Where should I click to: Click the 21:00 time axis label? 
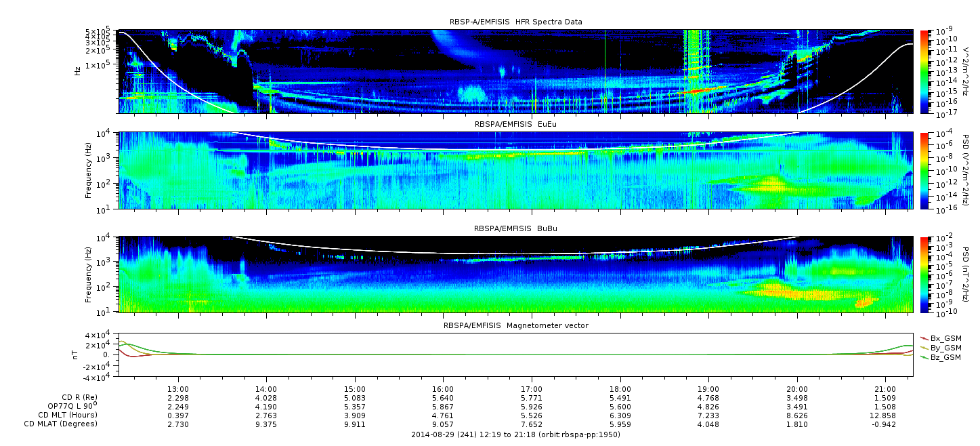885,388
